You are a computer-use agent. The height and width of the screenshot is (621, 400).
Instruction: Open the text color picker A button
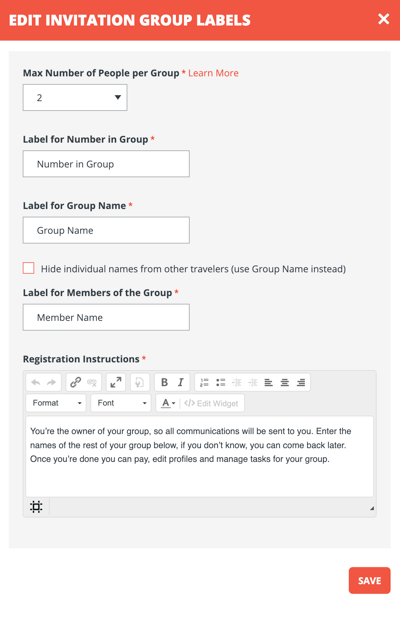click(x=168, y=403)
